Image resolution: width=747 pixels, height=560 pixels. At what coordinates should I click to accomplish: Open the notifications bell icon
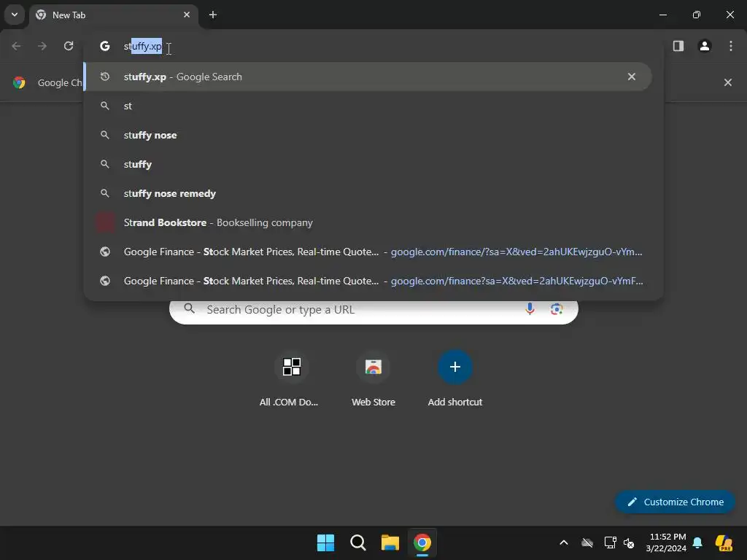(697, 542)
